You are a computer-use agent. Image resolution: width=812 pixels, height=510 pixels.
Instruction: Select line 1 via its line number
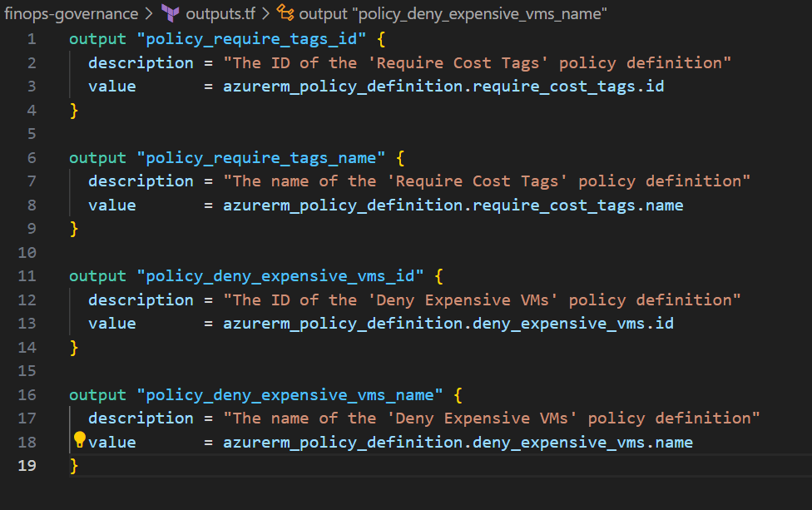click(x=31, y=39)
